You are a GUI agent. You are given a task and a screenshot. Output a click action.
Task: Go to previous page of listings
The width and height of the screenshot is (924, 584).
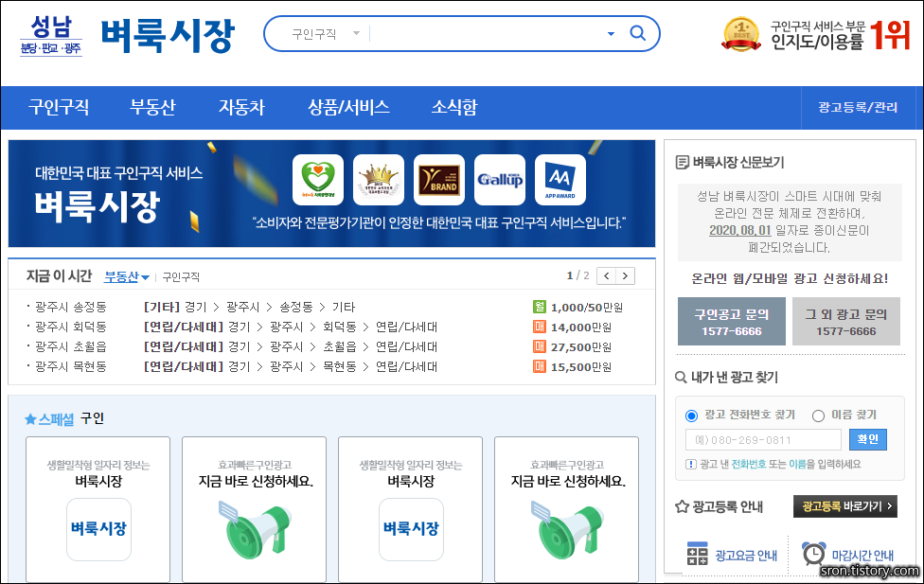pyautogui.click(x=606, y=275)
